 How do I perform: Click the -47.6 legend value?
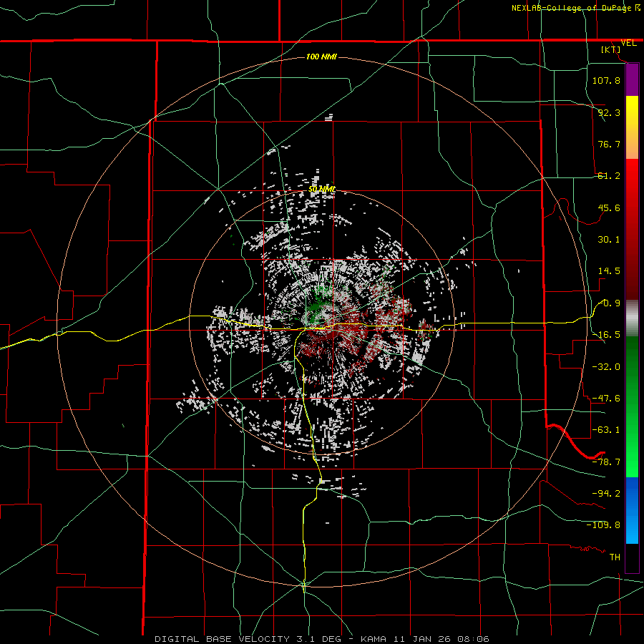click(x=606, y=399)
